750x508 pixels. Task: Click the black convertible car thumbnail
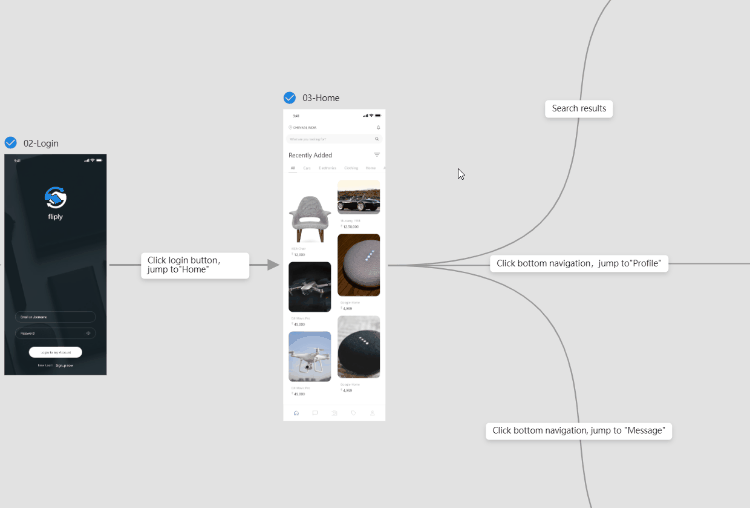359,199
